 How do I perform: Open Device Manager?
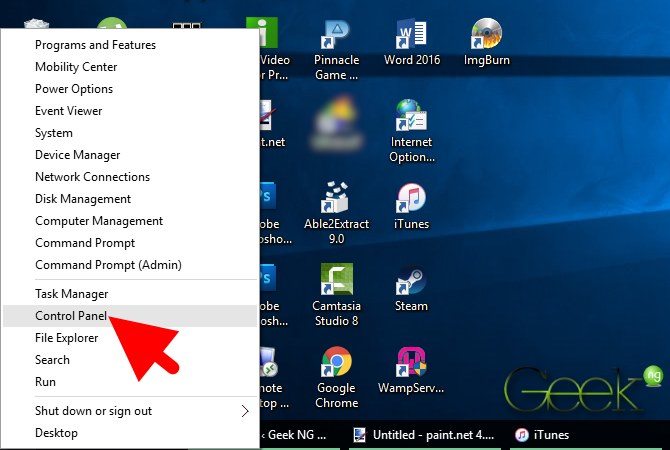[x=130, y=155]
